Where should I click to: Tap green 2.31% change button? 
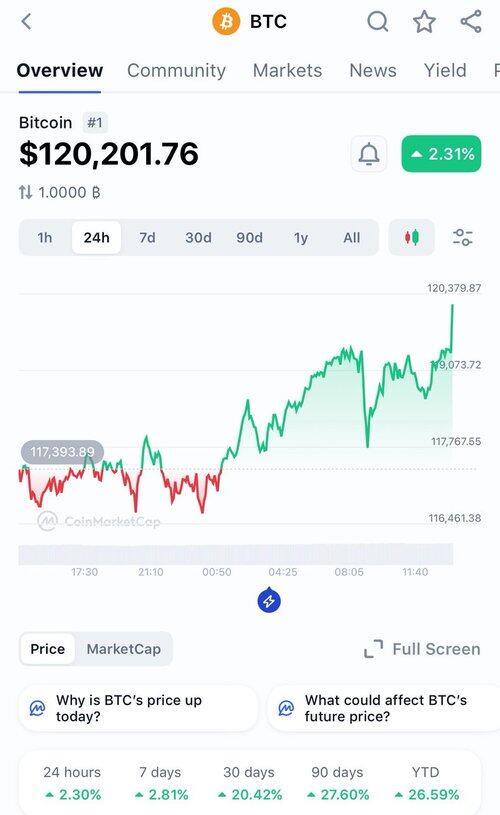coord(441,154)
